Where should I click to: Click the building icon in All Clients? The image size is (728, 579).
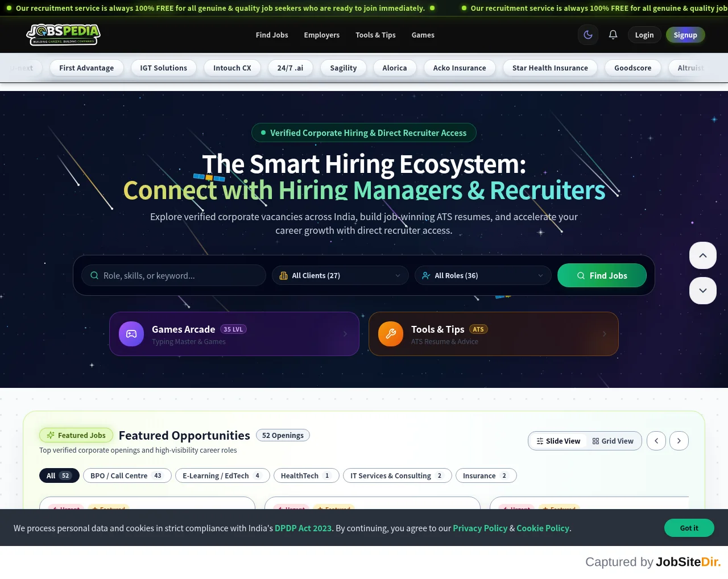[284, 275]
